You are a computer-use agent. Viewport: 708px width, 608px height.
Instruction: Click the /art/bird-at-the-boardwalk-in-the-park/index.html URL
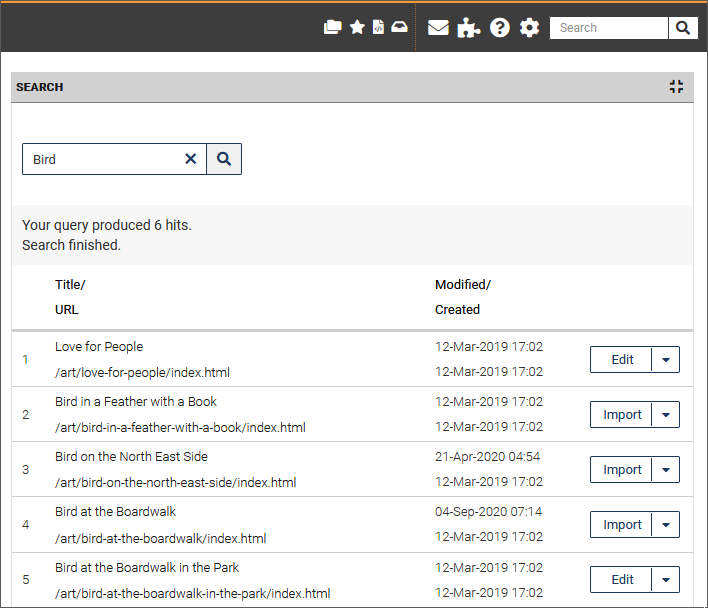(x=193, y=594)
